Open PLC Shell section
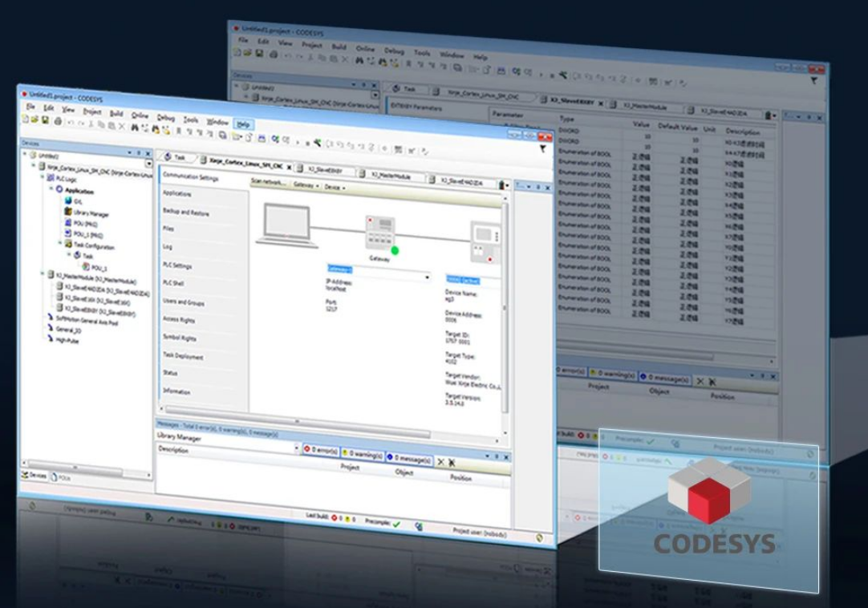 tap(173, 283)
